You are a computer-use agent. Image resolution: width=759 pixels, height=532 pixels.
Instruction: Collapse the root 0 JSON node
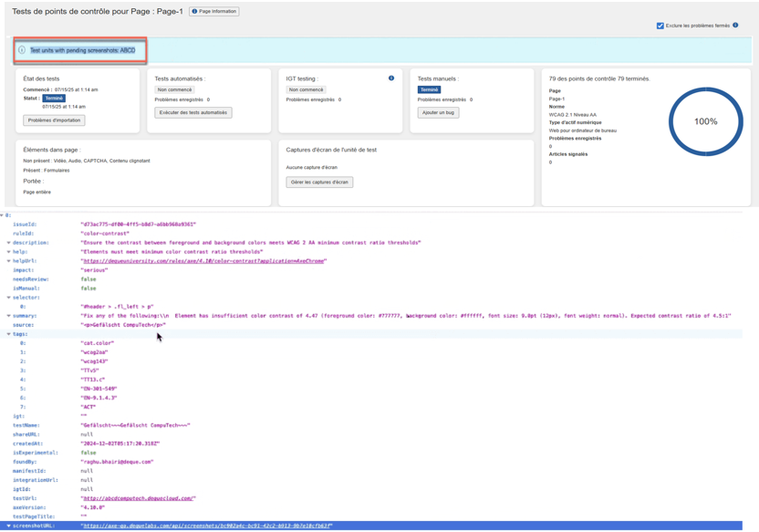click(x=3, y=215)
